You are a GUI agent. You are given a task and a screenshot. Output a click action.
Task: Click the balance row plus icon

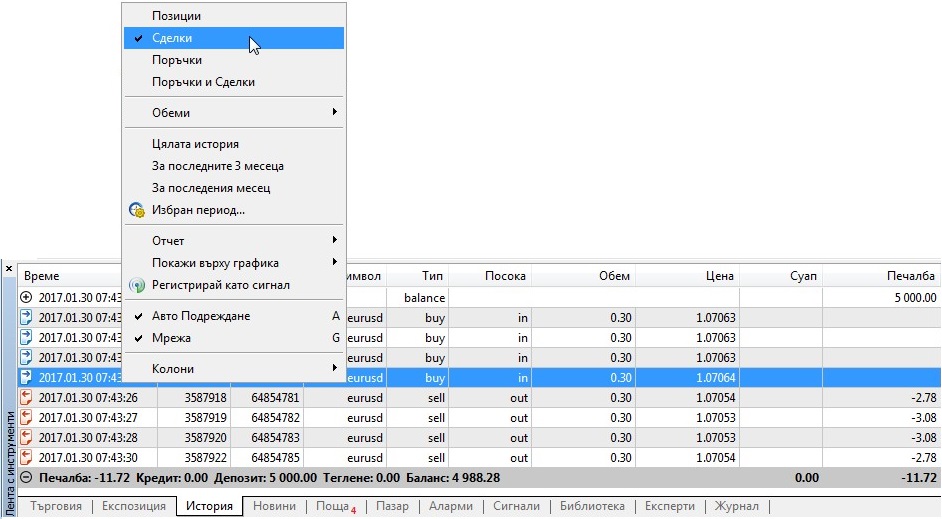click(x=26, y=297)
